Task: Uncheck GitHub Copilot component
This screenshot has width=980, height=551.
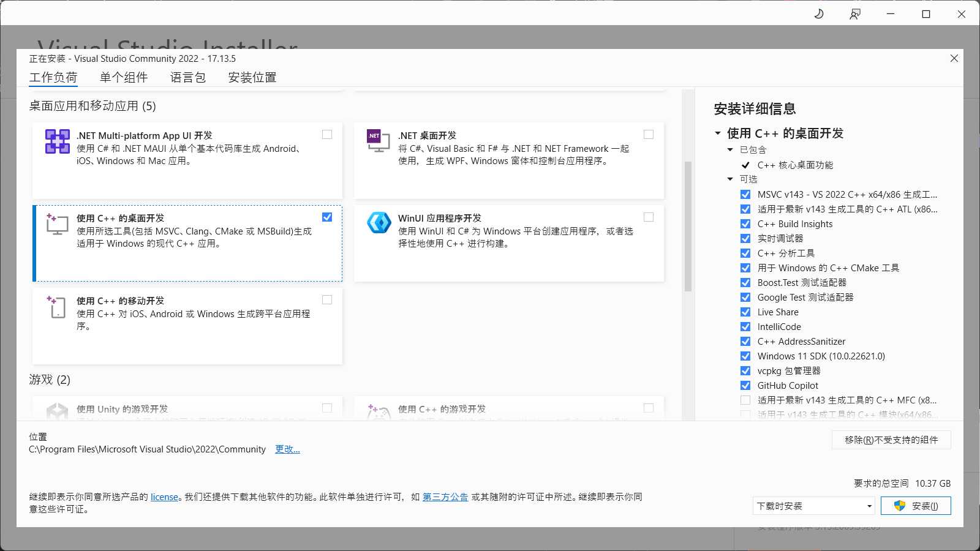Action: click(745, 386)
